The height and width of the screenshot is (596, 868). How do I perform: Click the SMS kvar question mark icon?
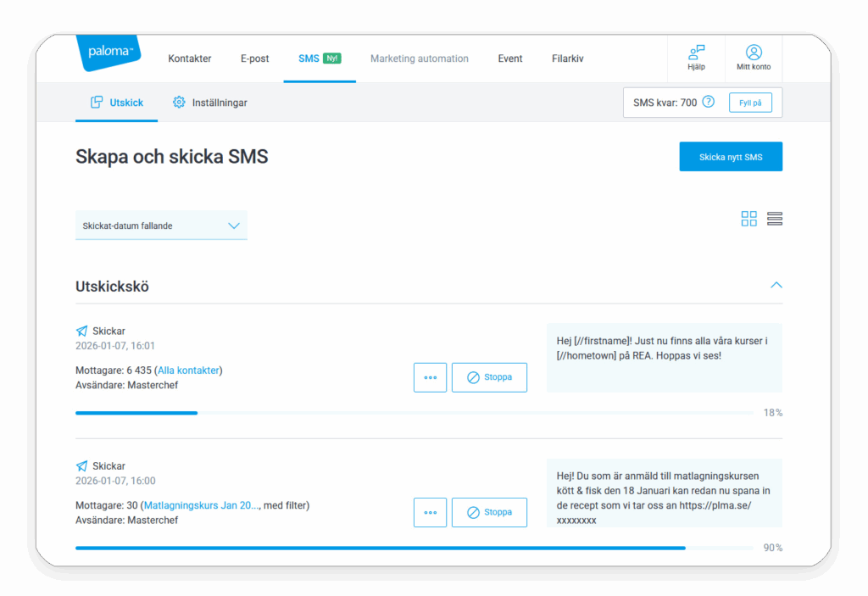tap(709, 103)
